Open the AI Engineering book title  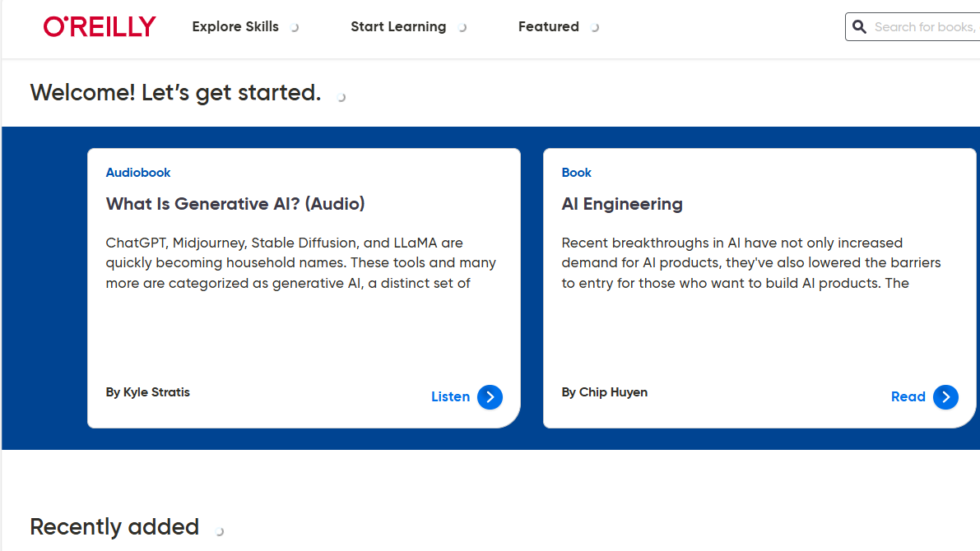[622, 204]
